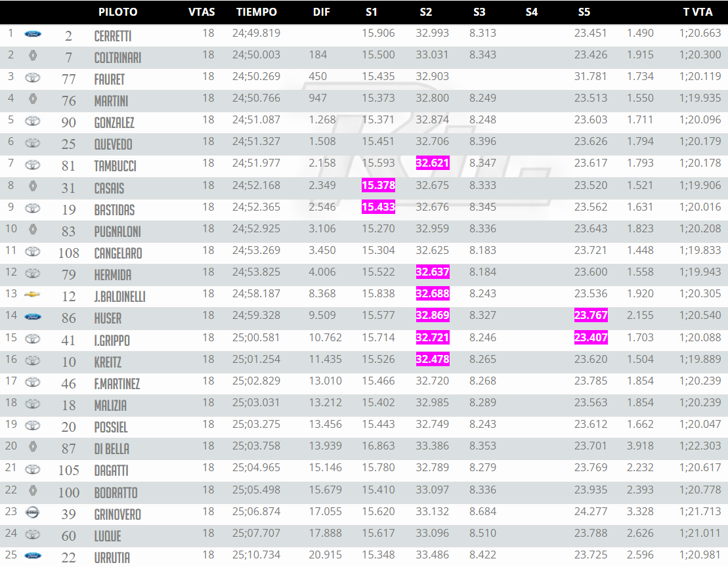Click Kreitz's magenta-highlighted S2 time 32.478
The height and width of the screenshot is (567, 728).
pos(433,360)
